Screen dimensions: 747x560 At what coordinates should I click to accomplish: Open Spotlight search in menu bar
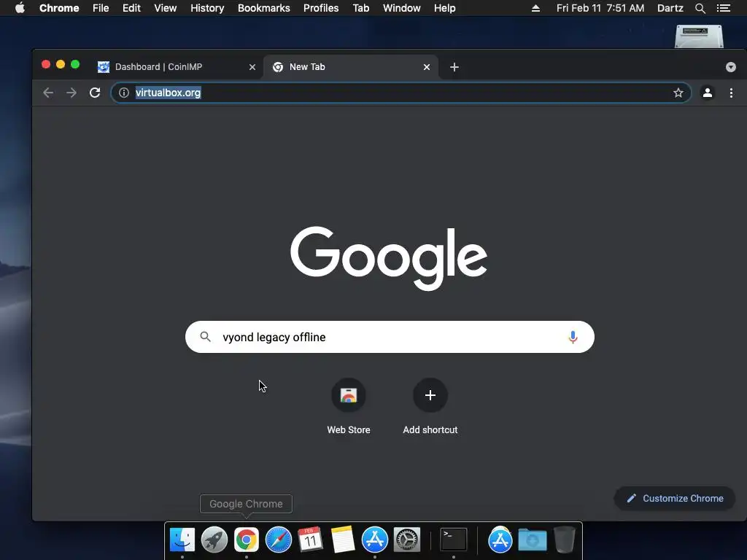point(700,8)
